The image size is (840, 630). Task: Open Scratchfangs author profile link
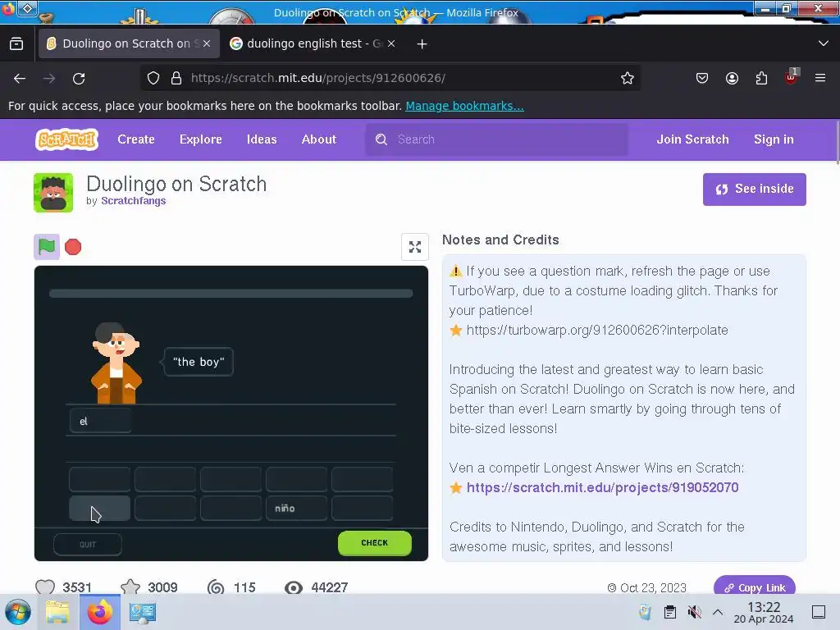[x=134, y=201]
